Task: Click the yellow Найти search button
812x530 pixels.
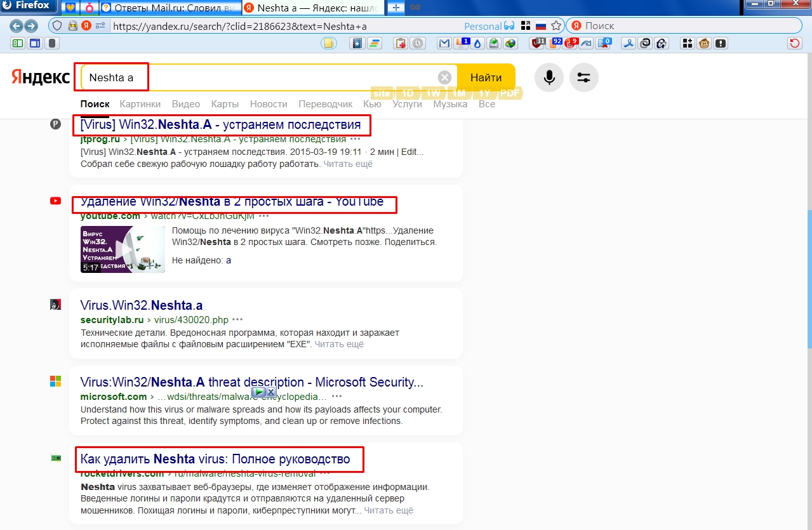Action: tap(486, 77)
